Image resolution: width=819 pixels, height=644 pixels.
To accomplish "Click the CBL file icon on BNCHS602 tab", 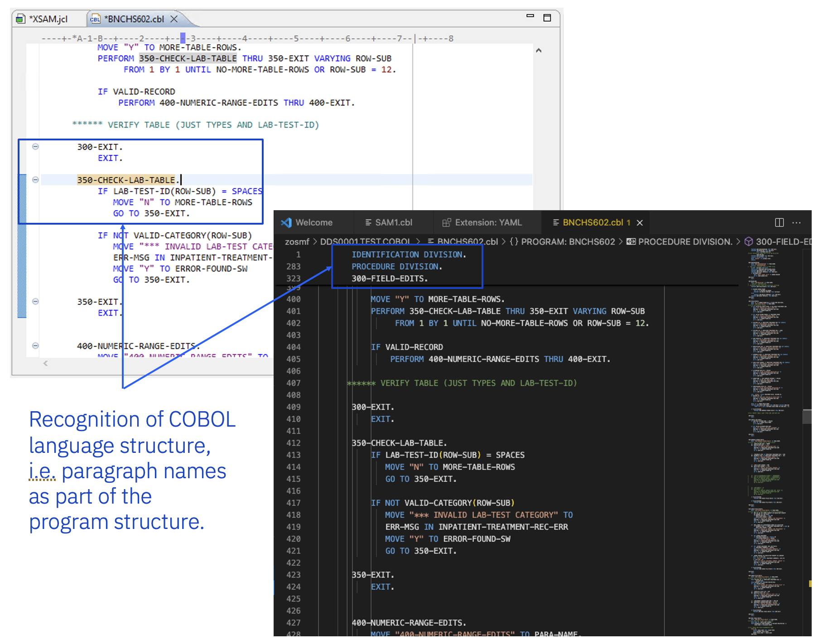I will click(95, 19).
